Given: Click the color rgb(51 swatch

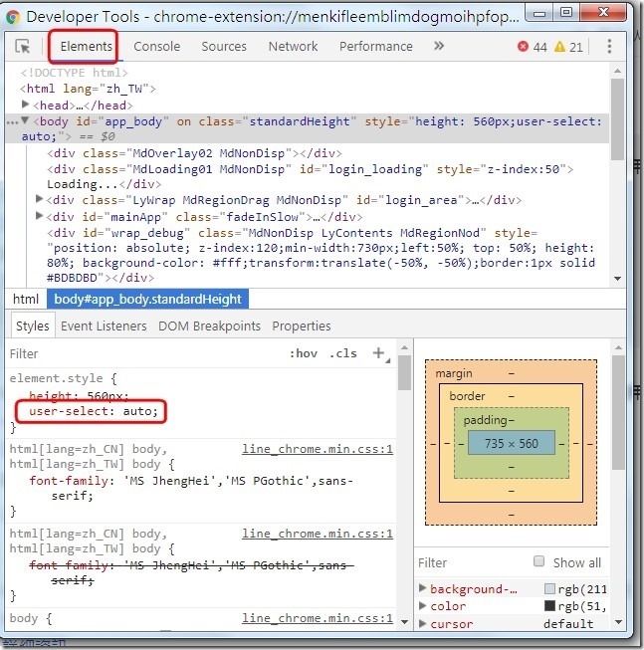Looking at the screenshot, I should pos(549,606).
